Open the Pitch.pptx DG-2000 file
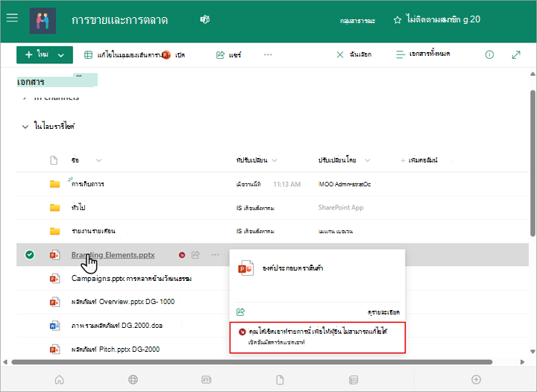The height and width of the screenshot is (392, 537). [x=116, y=350]
